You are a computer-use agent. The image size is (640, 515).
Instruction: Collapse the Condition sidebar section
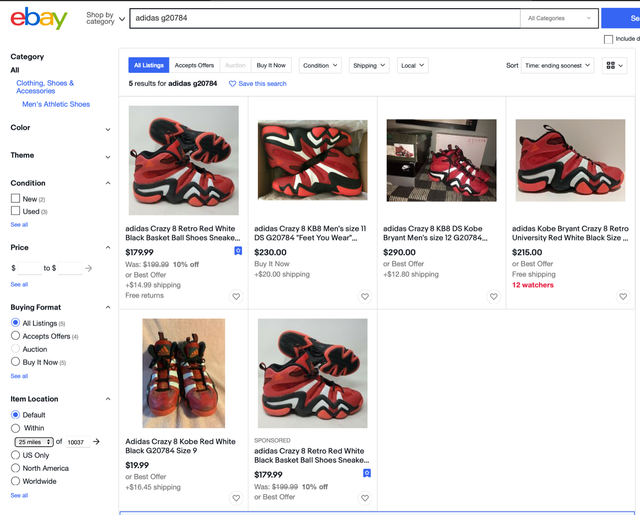(108, 183)
